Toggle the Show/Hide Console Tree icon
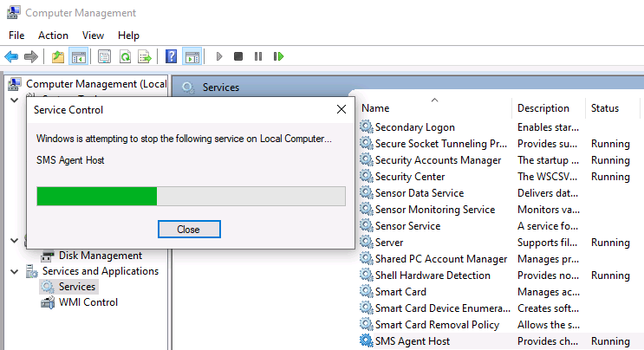 pyautogui.click(x=79, y=56)
